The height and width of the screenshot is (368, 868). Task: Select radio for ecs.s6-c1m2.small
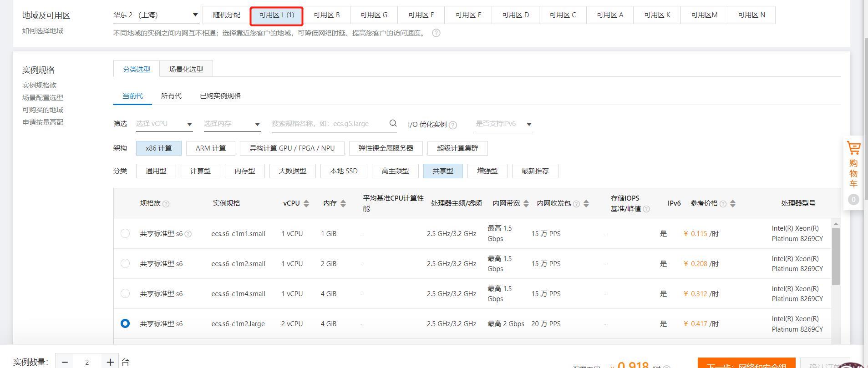pos(125,263)
